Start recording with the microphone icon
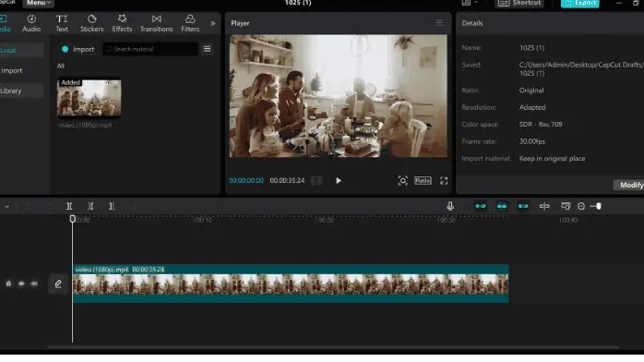This screenshot has width=644, height=362. pos(450,206)
